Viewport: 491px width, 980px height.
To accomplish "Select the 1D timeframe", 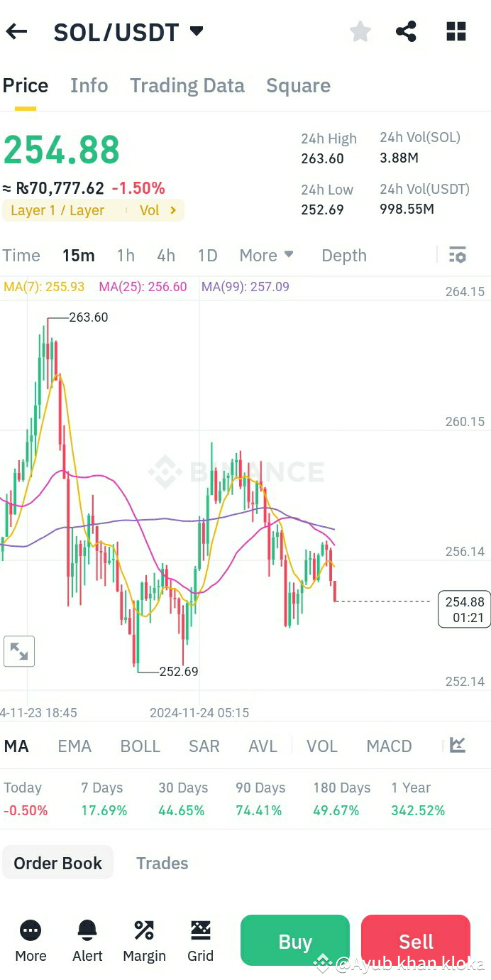I will [x=207, y=254].
